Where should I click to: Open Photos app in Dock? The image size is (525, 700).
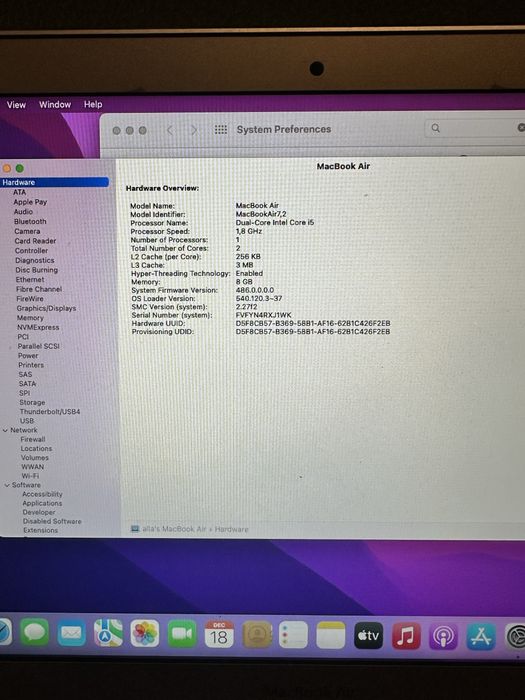coord(145,633)
